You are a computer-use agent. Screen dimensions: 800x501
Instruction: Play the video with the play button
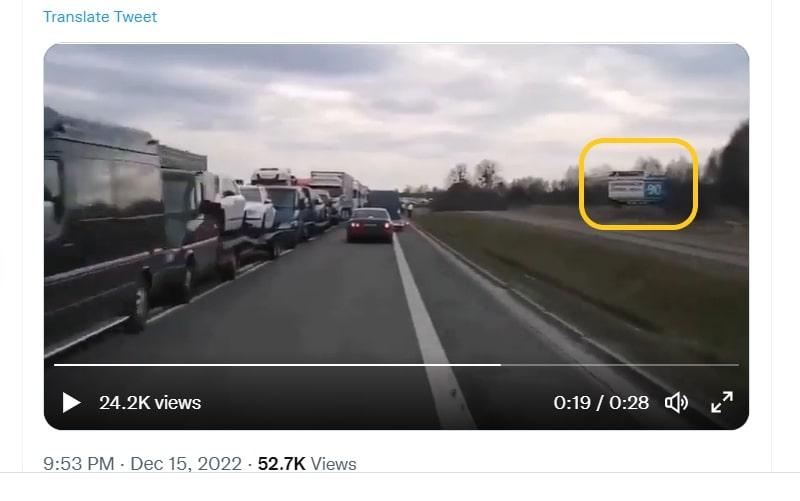tap(71, 403)
